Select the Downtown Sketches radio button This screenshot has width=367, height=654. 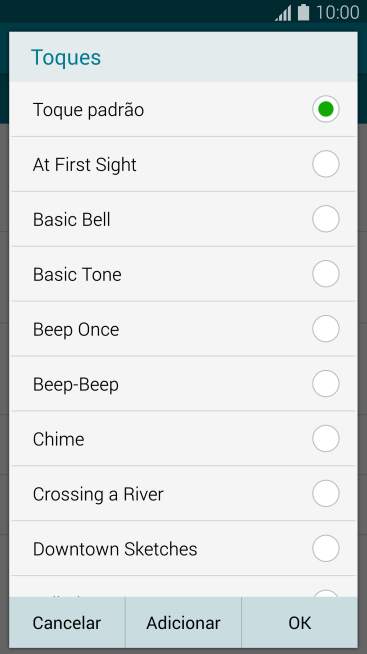[326, 548]
